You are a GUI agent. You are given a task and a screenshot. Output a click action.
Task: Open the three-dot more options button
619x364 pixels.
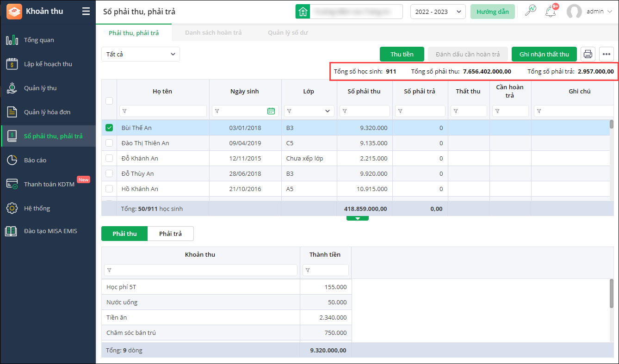click(607, 54)
